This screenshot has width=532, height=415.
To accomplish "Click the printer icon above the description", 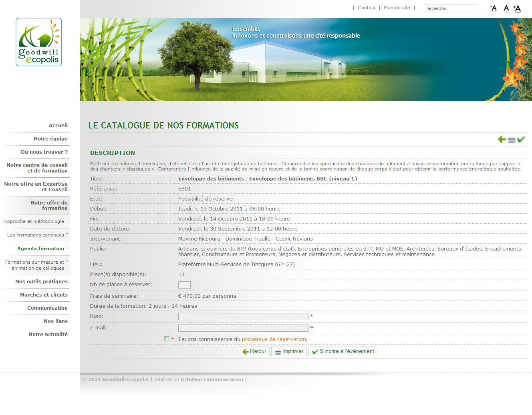I will click(512, 140).
